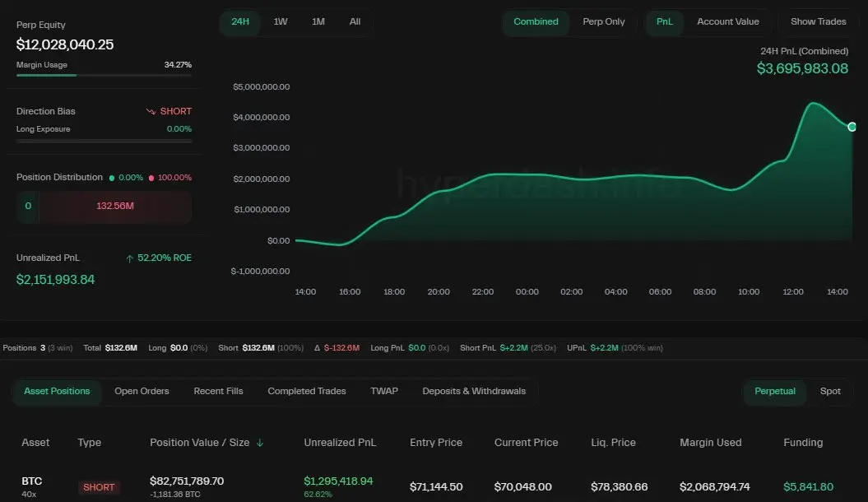Switch chart to Account Value

(728, 21)
